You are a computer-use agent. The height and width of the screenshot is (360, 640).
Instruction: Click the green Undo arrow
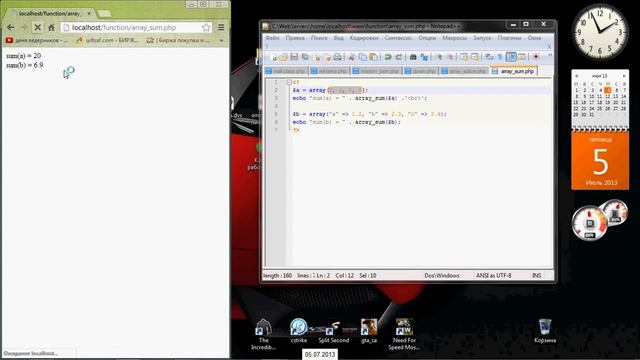point(388,57)
